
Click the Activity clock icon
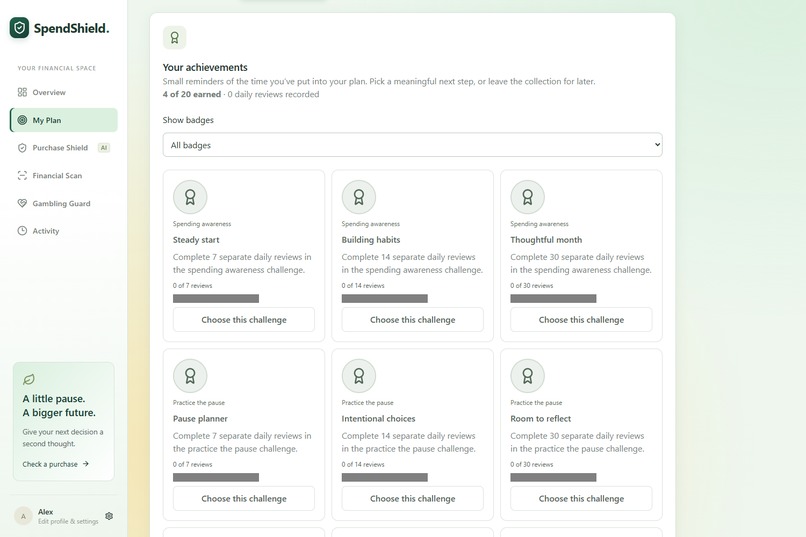coord(22,231)
